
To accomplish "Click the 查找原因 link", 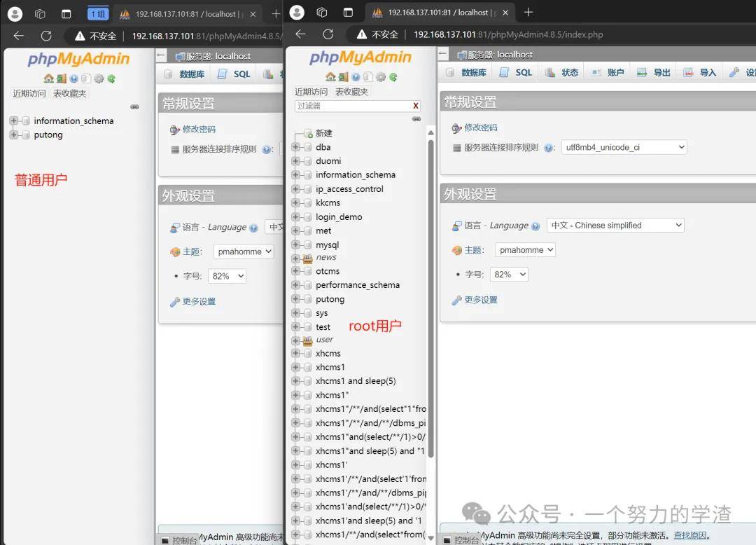I will click(x=689, y=535).
